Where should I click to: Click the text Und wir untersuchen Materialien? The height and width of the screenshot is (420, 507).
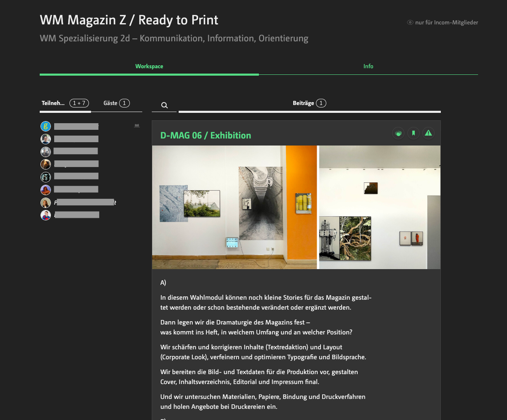[263, 402]
